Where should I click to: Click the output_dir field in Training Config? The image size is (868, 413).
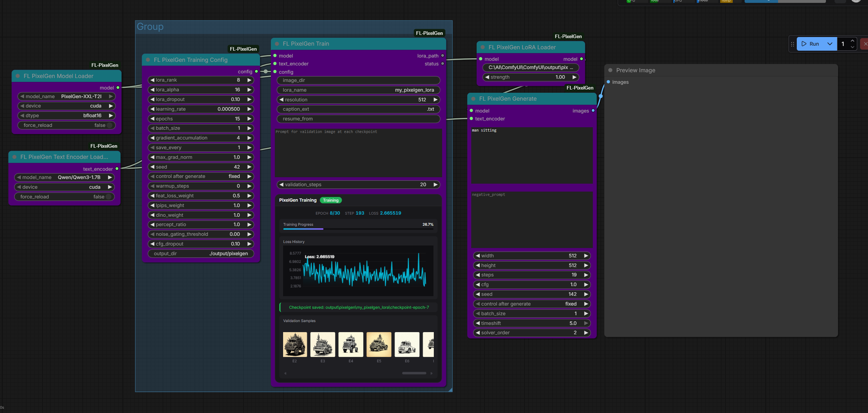[x=201, y=254]
